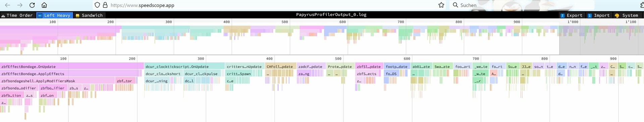The width and height of the screenshot is (644, 122).
Task: Click the PapyrusProfilerOutput_0.log title
Action: click(x=331, y=15)
